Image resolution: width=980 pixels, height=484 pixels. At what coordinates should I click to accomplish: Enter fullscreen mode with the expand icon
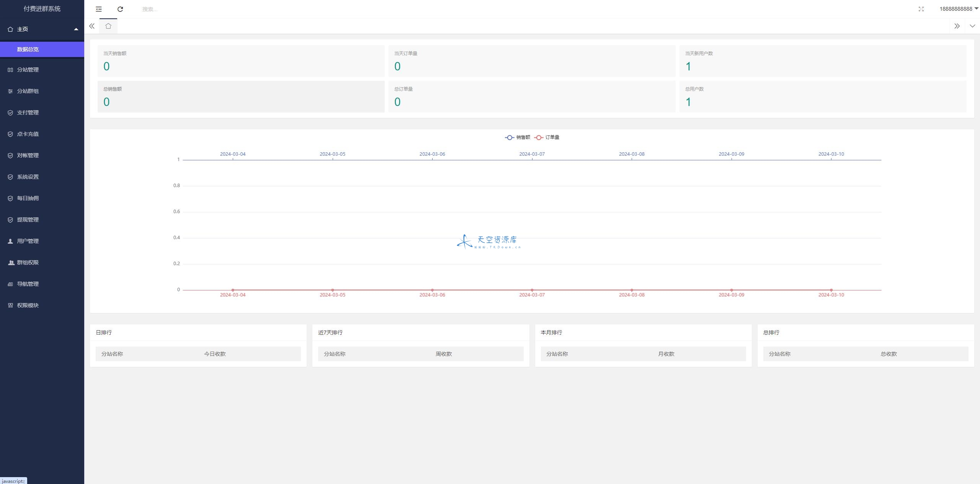click(x=921, y=9)
